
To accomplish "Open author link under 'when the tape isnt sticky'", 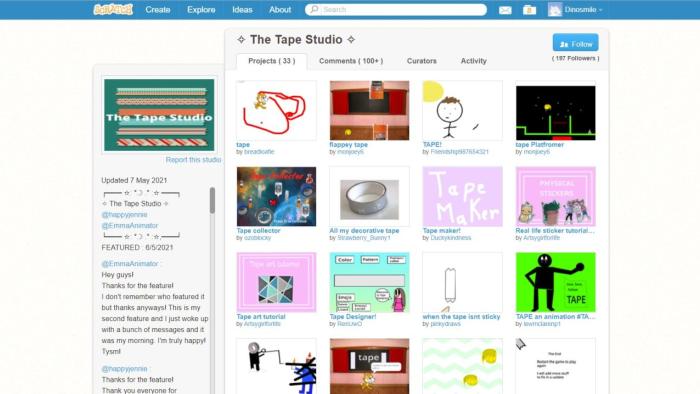I will coord(445,324).
